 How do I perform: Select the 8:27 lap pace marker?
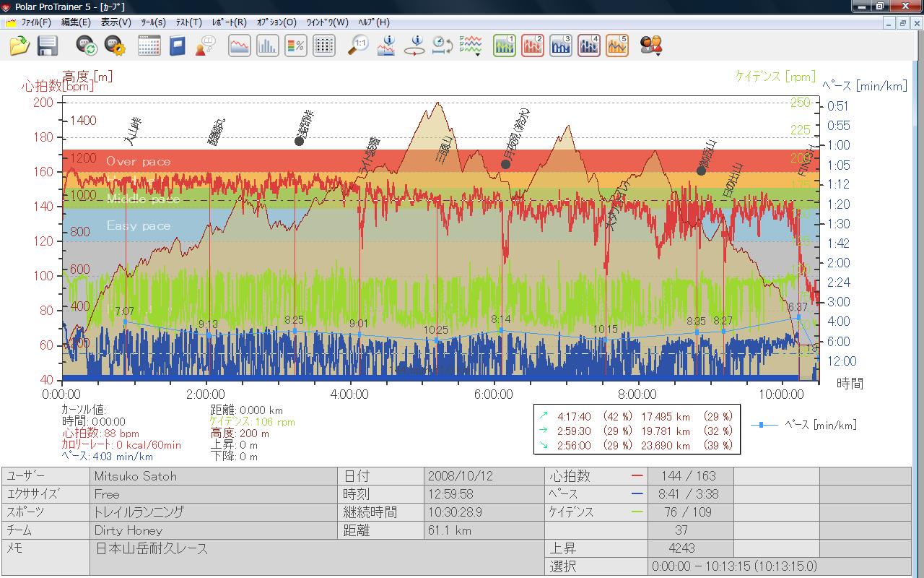pyautogui.click(x=723, y=331)
